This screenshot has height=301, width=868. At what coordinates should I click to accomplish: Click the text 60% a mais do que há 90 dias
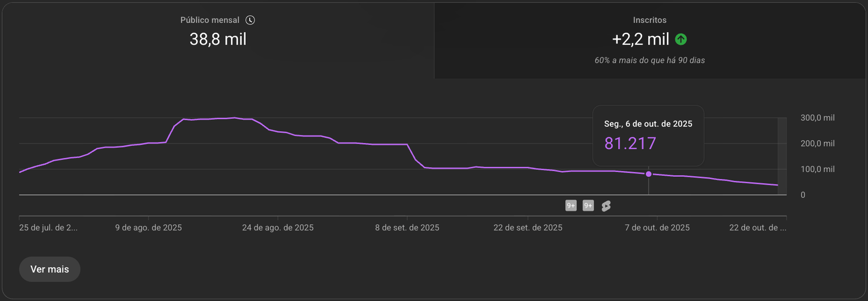(650, 60)
